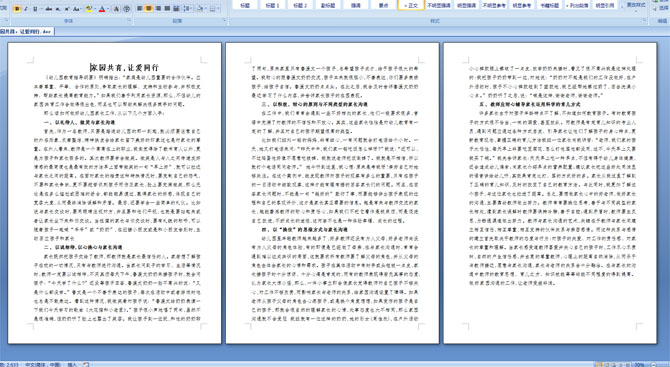Select the 正文 style in the gallery
This screenshot has width=670, height=367.
coord(411,5)
